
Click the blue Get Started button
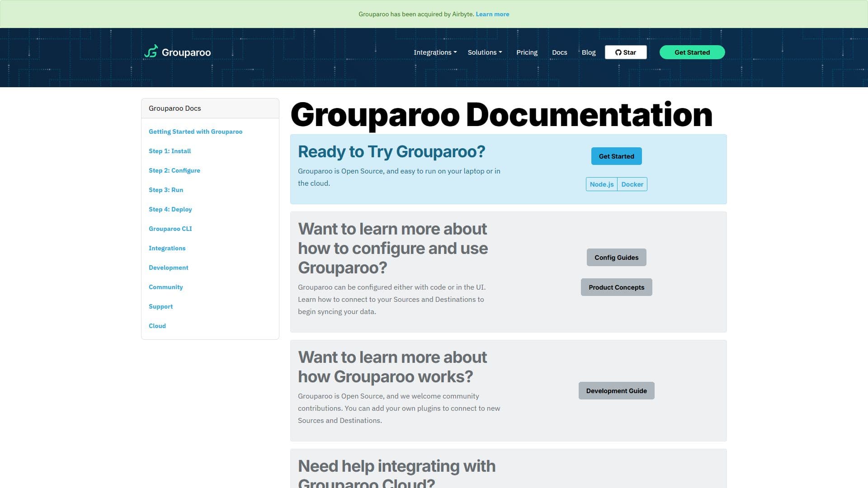617,156
